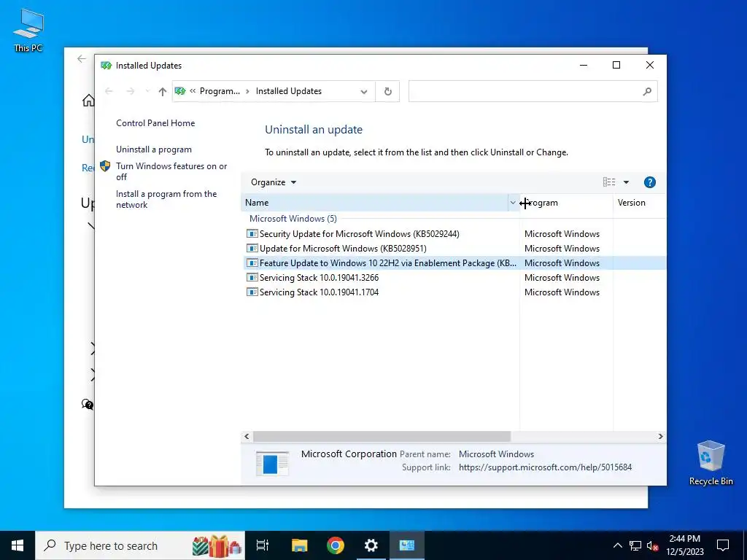
Task: Click the Control Panel taskbar icon
Action: point(407,545)
